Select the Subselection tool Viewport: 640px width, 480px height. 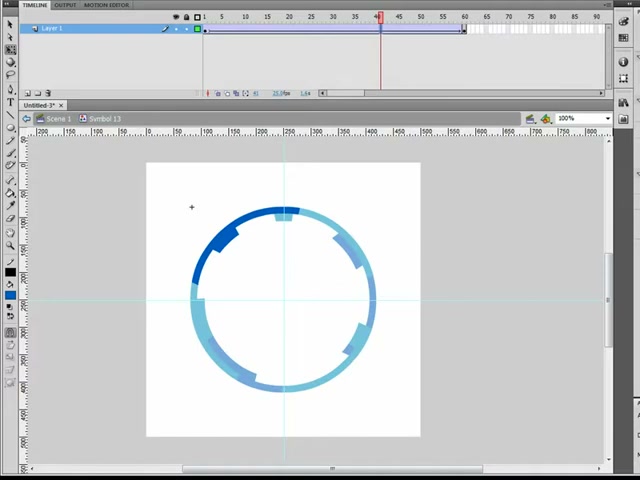point(10,37)
